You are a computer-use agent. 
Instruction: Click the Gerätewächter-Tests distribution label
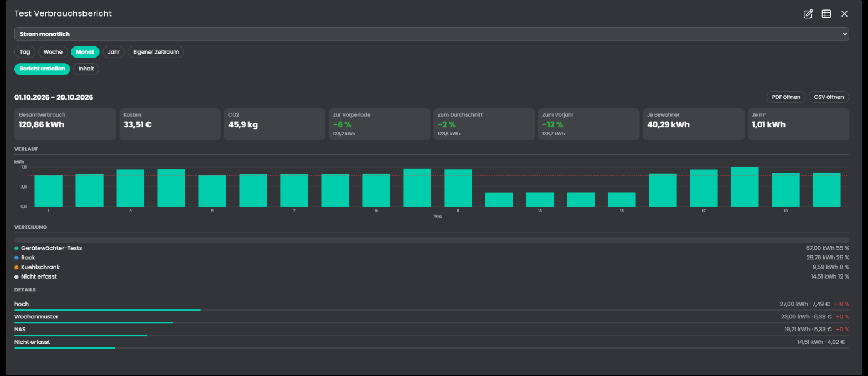click(51, 248)
